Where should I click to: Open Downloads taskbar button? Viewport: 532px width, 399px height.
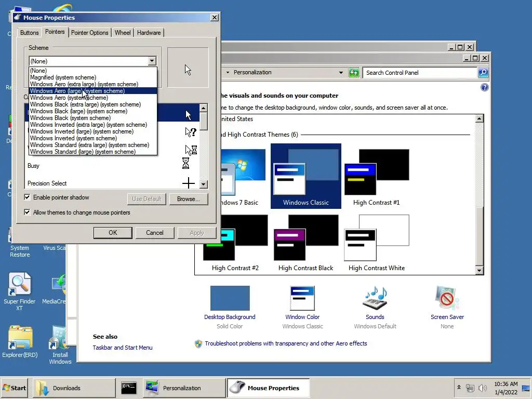click(74, 388)
